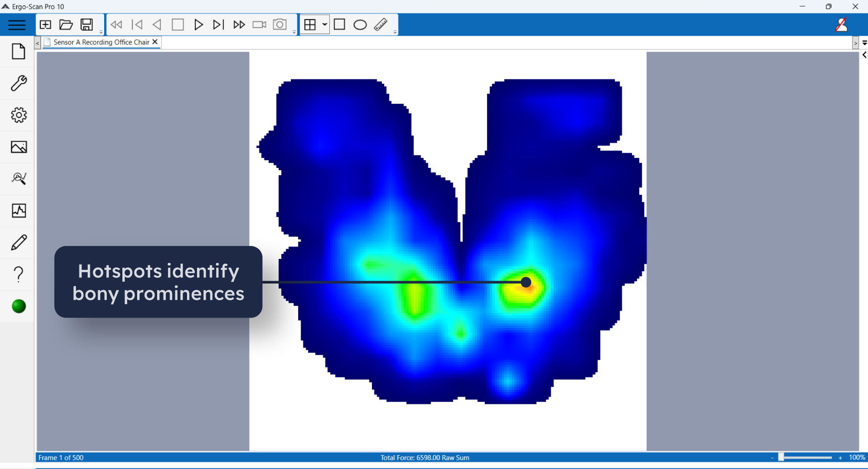Switch to Sensor A Recording Office Chair tab

coord(102,42)
